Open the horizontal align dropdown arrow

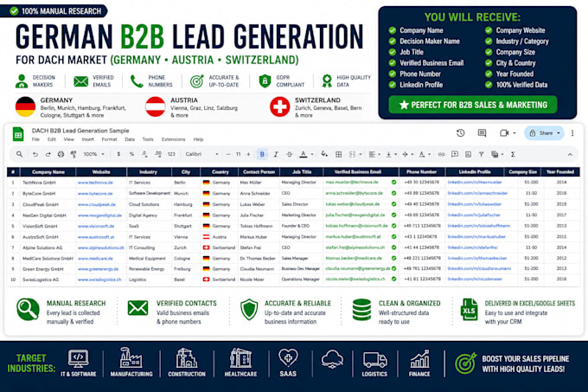[x=379, y=154]
